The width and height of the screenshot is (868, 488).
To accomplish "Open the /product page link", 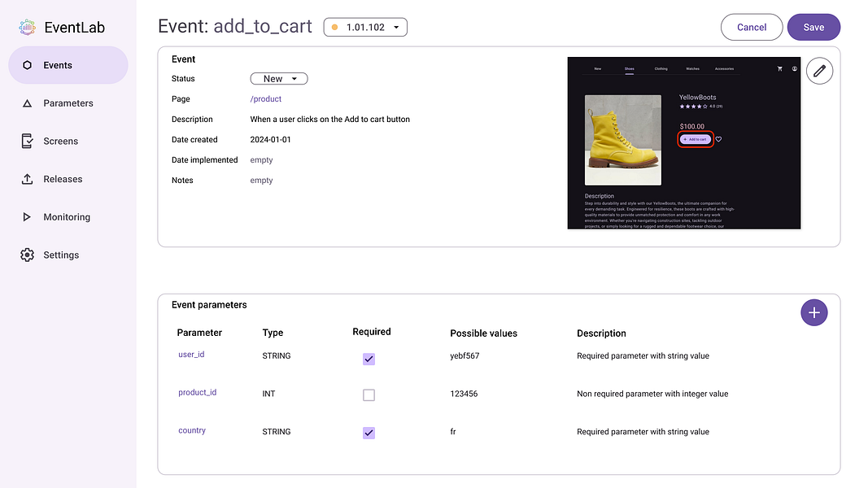I will pos(265,99).
